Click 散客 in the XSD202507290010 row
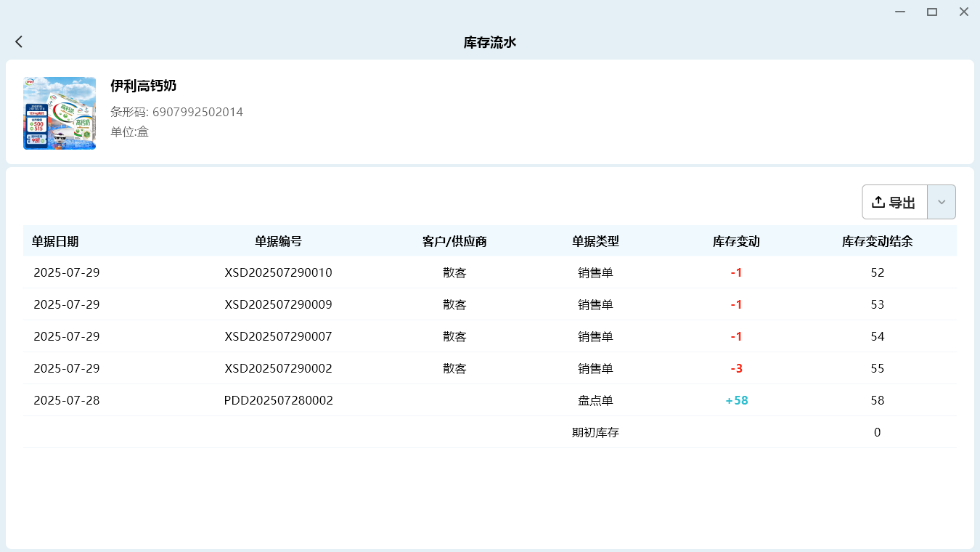 (454, 273)
